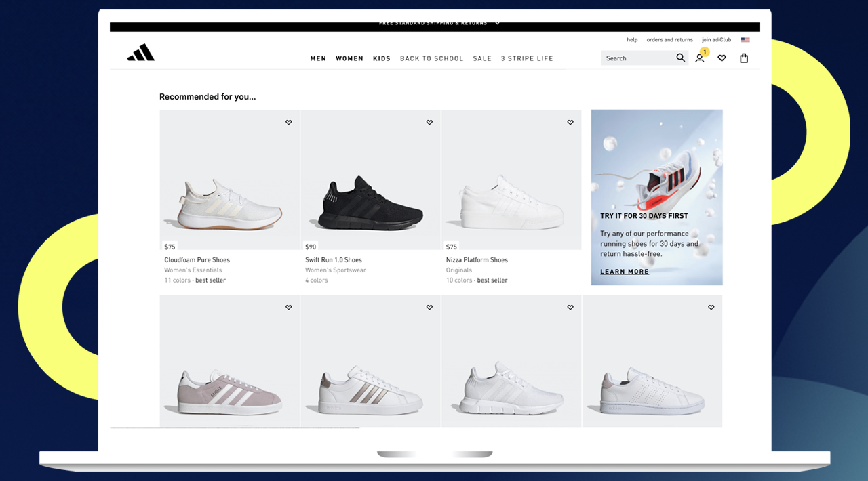Click the 30 days trial promo image

[656, 197]
